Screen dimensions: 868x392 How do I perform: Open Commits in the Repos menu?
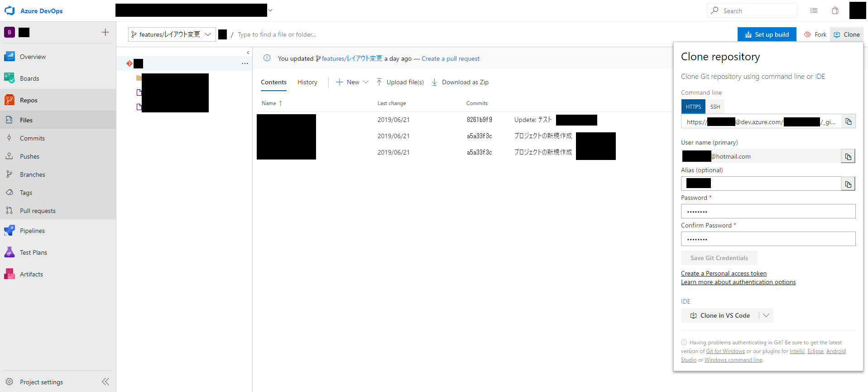58,138
